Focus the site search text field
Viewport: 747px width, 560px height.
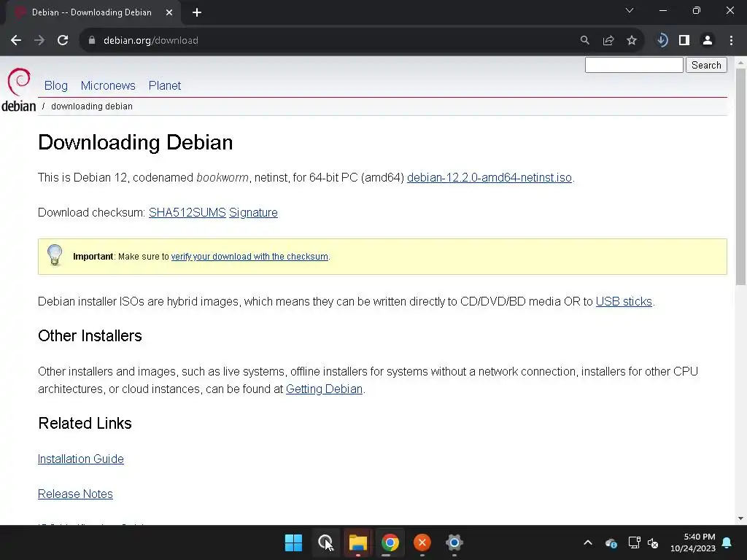[634, 65]
